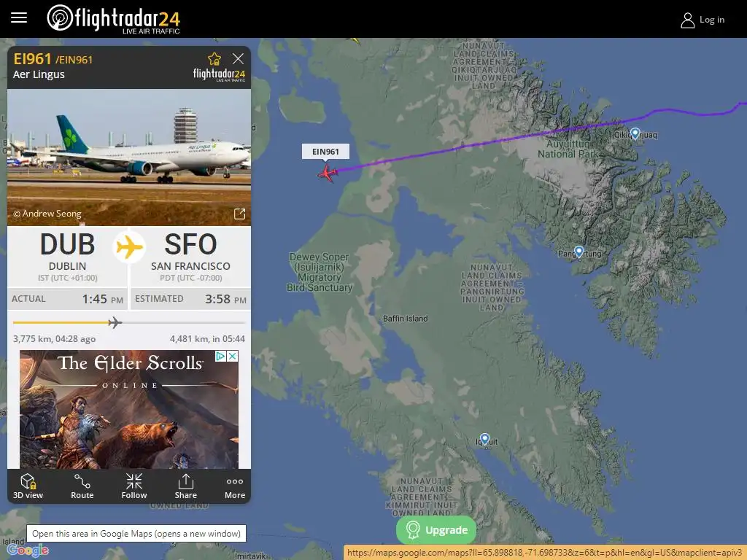
Task: Select the red EIN961 aircraft on map
Action: tap(328, 173)
